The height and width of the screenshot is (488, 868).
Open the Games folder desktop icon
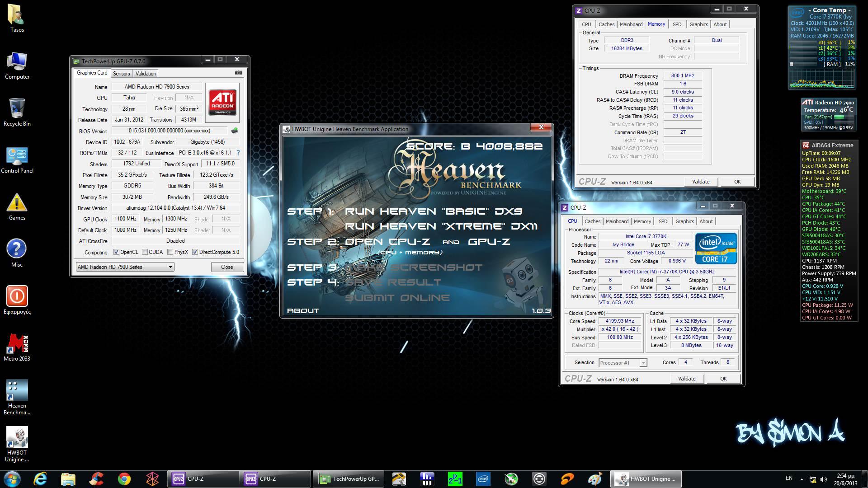tap(17, 206)
